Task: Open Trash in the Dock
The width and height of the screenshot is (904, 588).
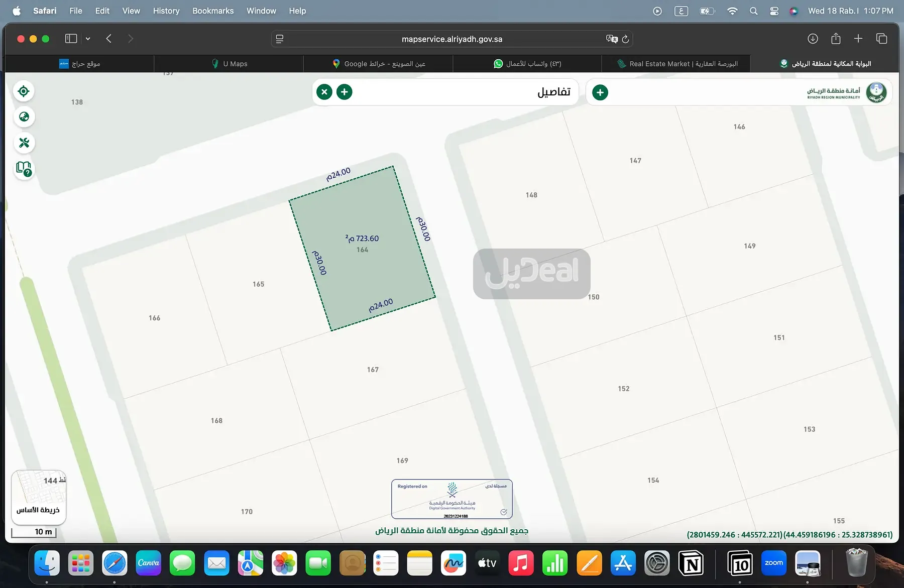Action: (857, 563)
